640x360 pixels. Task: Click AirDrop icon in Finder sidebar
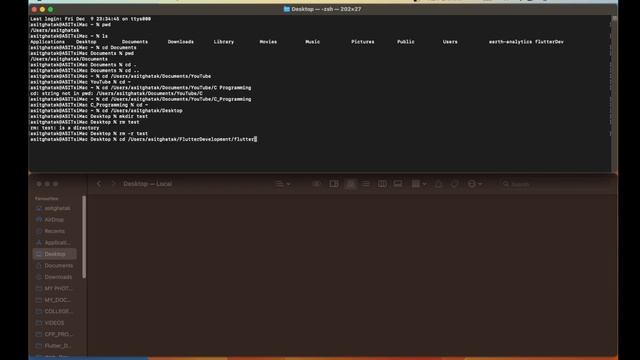coord(39,220)
